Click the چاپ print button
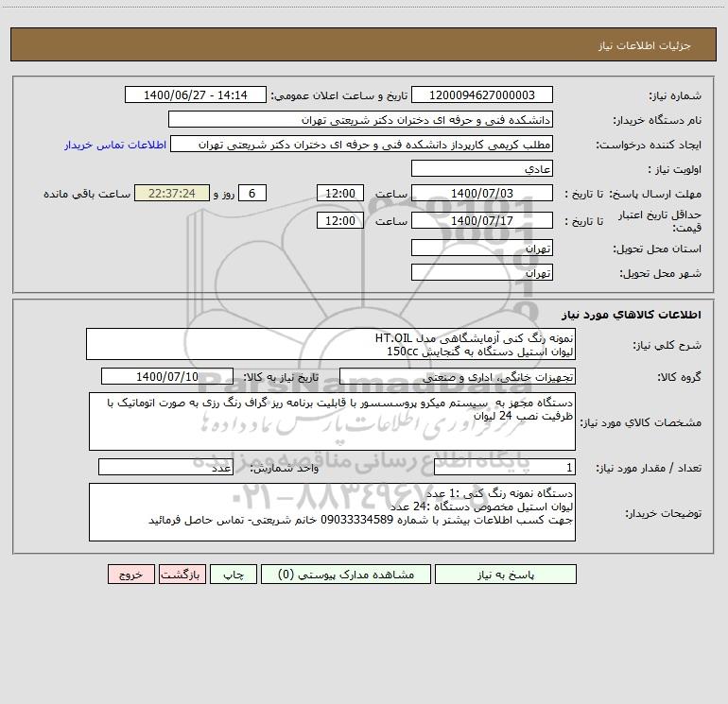This screenshot has height=704, width=728. pyautogui.click(x=234, y=575)
